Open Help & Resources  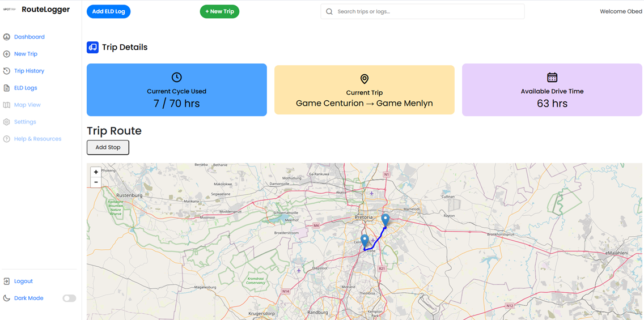click(38, 139)
